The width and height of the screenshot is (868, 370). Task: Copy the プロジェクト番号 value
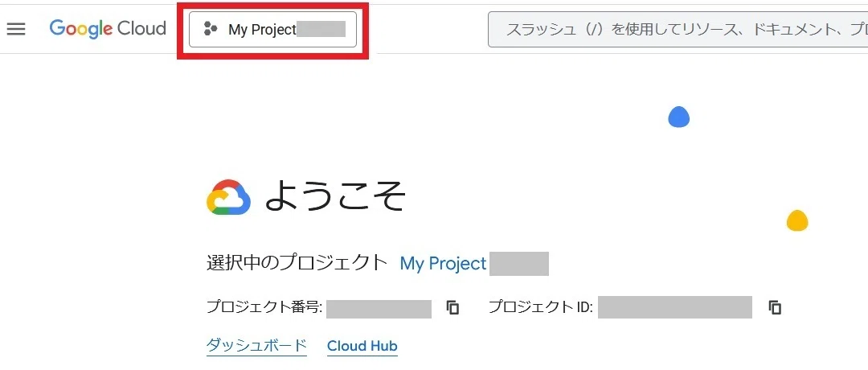452,307
